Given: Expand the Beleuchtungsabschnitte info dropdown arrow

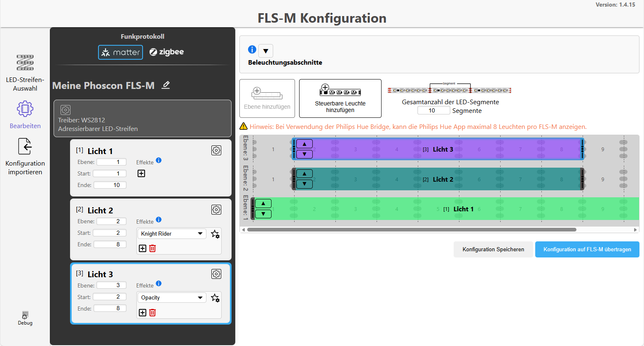Looking at the screenshot, I should 266,51.
